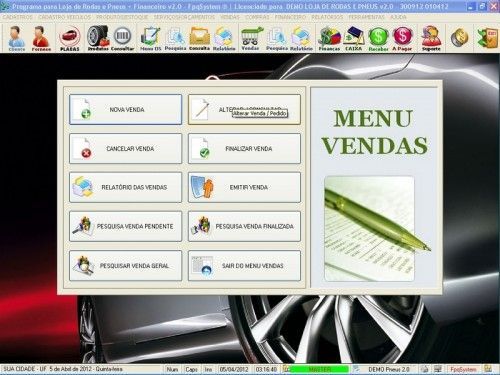The height and width of the screenshot is (375, 500).
Task: Click the Caps indicator in status bar
Action: pyautogui.click(x=191, y=369)
